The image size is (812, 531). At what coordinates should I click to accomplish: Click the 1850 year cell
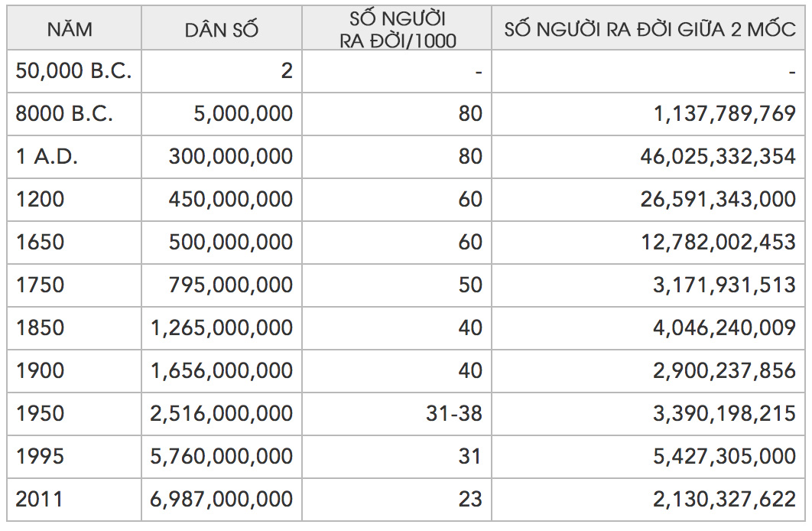[40, 328]
